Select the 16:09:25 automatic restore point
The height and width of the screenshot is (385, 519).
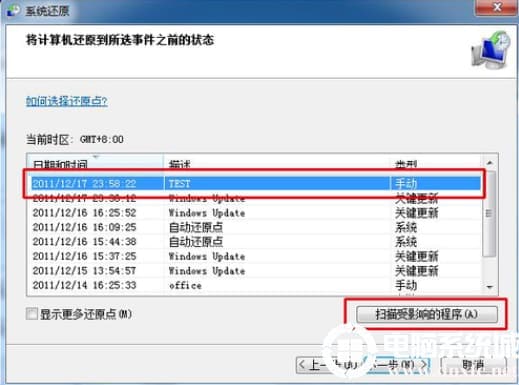coord(256,227)
